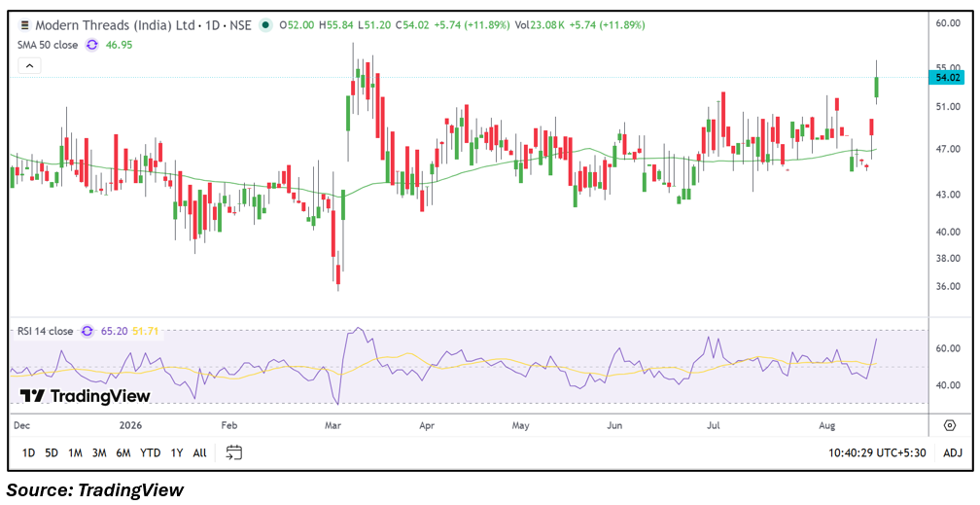Select the 1Y time range

point(177,453)
